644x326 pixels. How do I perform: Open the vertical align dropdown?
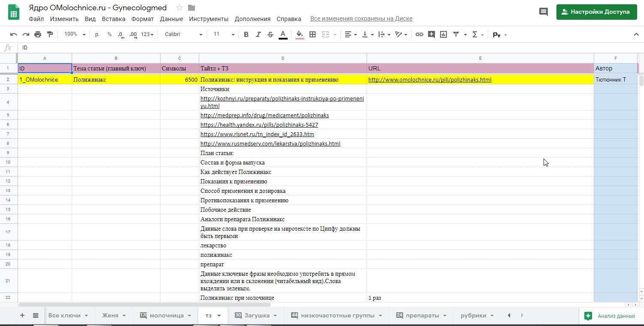tap(368, 35)
